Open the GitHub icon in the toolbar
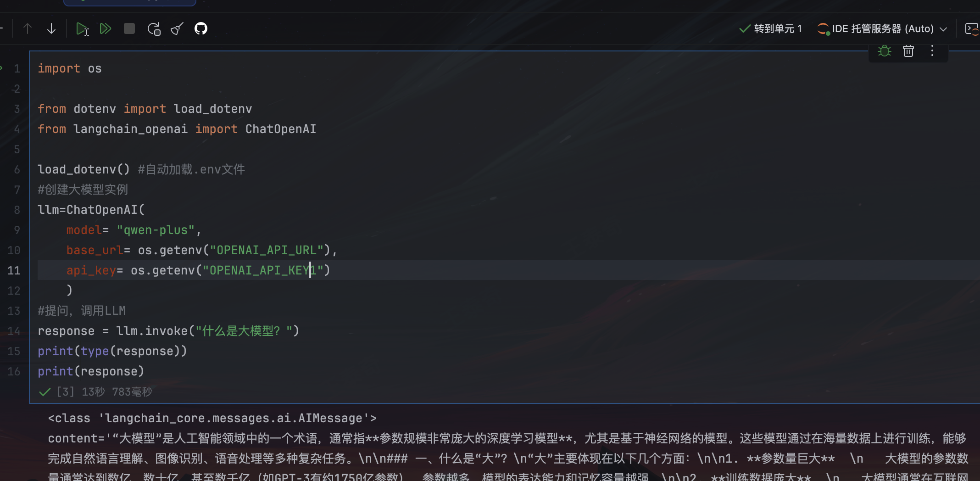Viewport: 980px width, 481px height. click(201, 28)
